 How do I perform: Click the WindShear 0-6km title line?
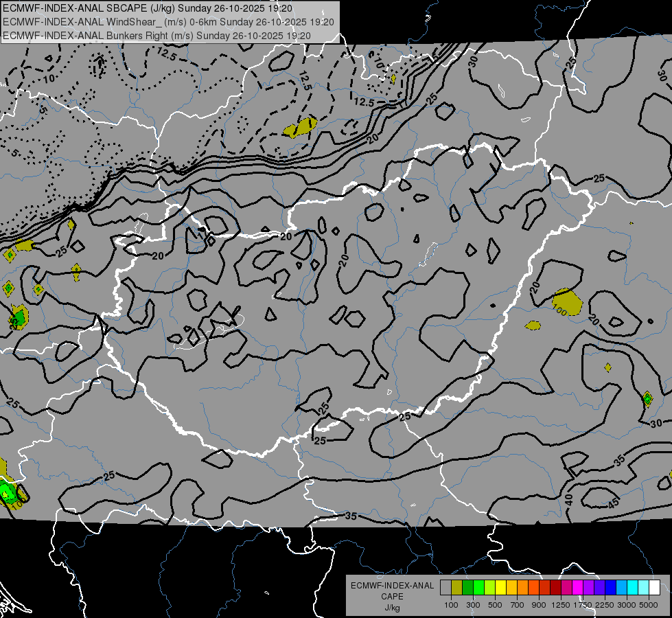[168, 22]
